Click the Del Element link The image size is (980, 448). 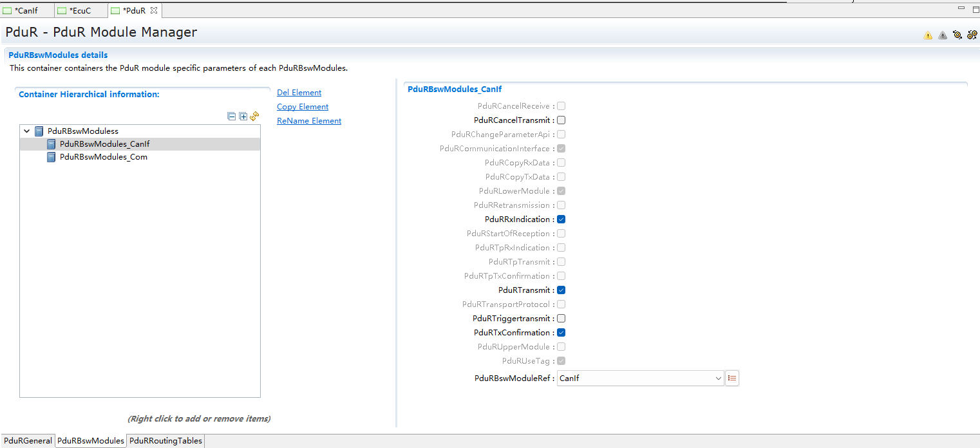[299, 93]
